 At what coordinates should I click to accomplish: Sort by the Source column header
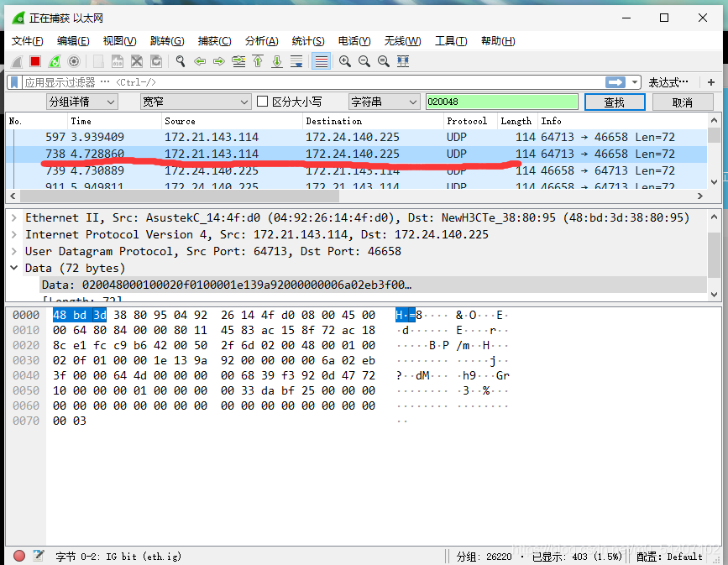point(232,121)
